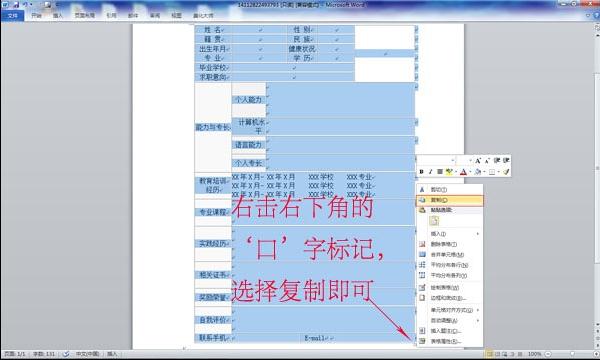Select Borders and Shading in context menu
Viewport: 600px width, 360px height.
coord(450,298)
